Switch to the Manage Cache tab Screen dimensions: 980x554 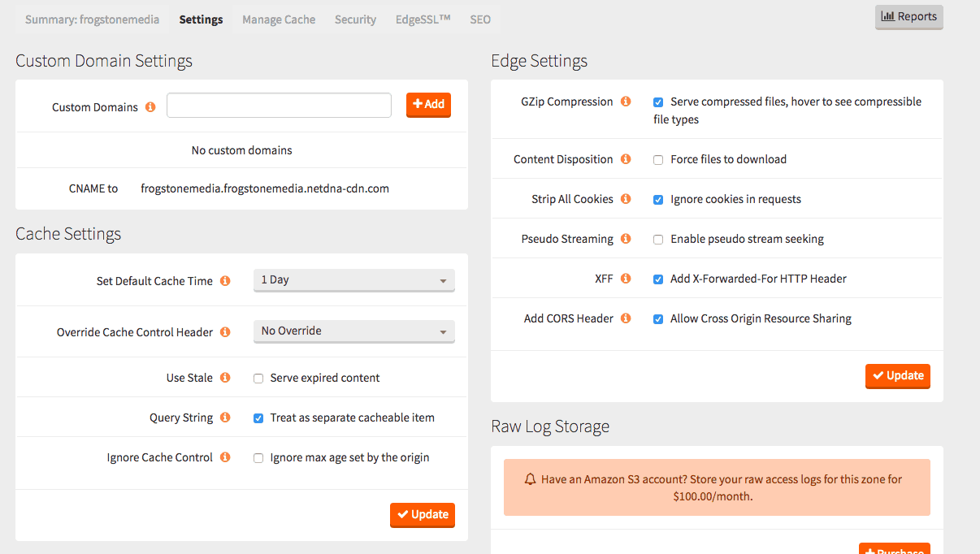pos(279,19)
